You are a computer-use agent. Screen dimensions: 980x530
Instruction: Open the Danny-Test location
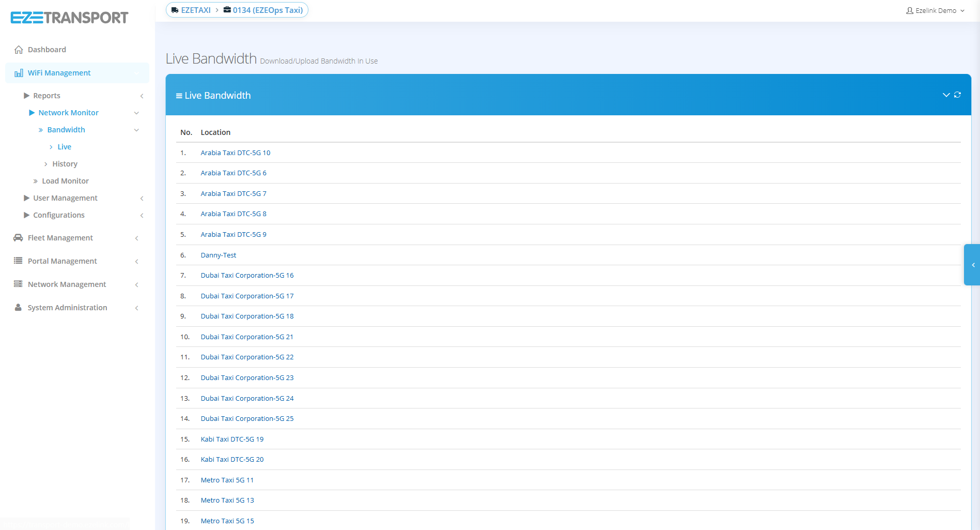[x=219, y=255]
